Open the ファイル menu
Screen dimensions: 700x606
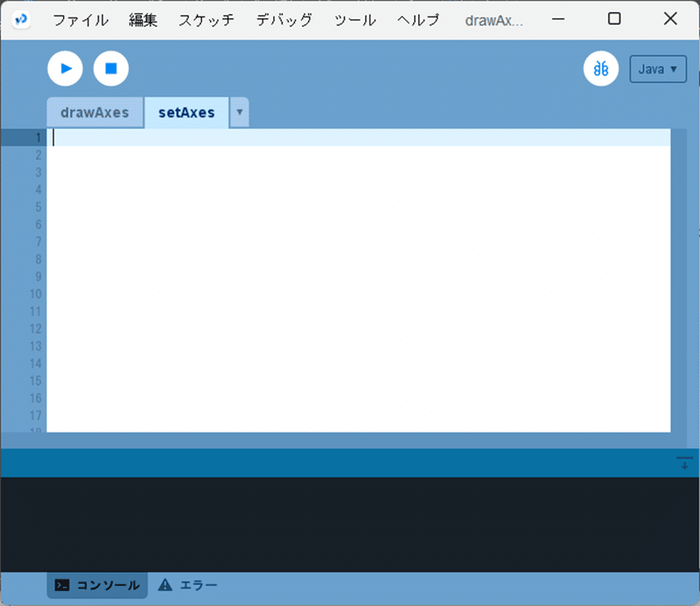tap(80, 20)
